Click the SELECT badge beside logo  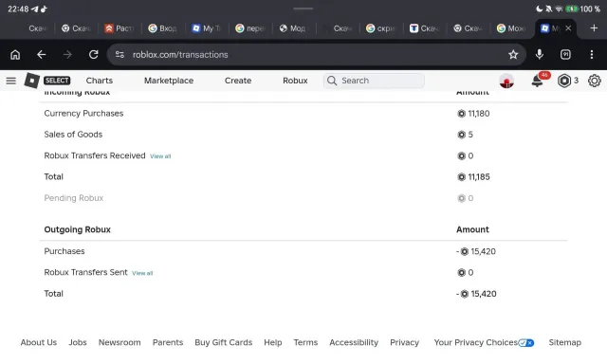57,81
